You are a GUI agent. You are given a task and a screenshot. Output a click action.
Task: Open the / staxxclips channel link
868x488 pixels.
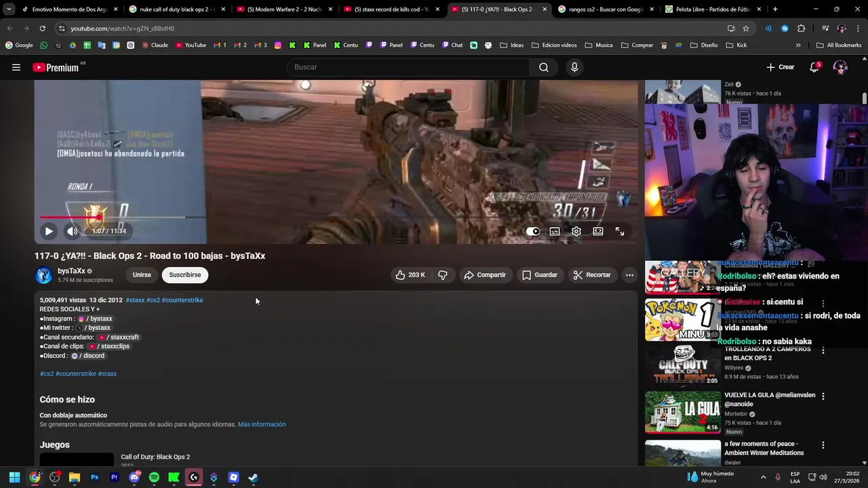coord(108,346)
